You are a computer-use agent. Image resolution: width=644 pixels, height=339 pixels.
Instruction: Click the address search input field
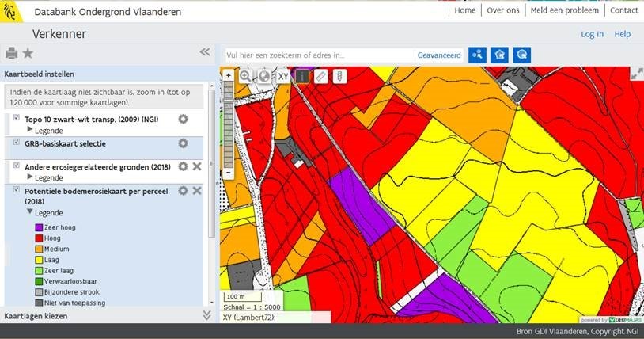(318, 55)
